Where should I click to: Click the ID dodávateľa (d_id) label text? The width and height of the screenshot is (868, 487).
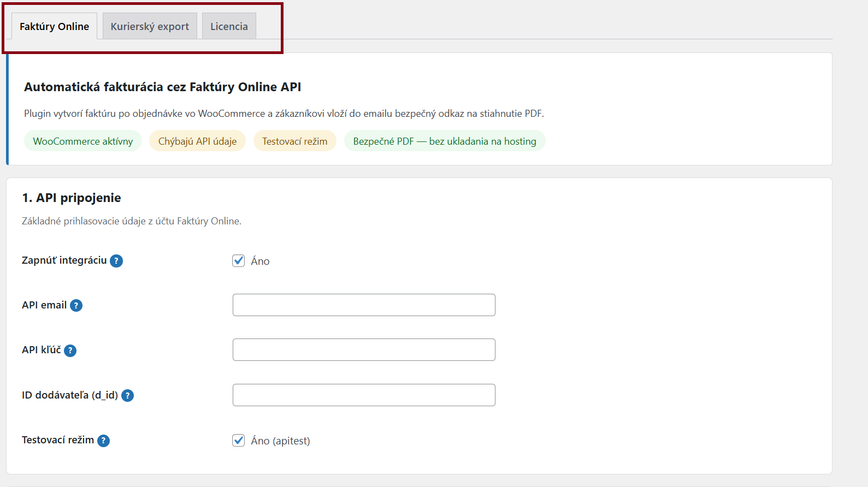pyautogui.click(x=70, y=395)
